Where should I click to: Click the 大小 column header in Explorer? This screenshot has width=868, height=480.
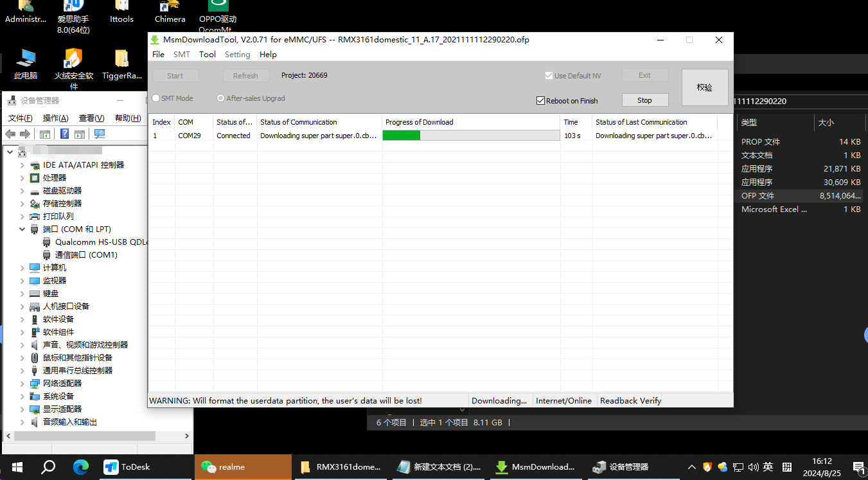839,122
